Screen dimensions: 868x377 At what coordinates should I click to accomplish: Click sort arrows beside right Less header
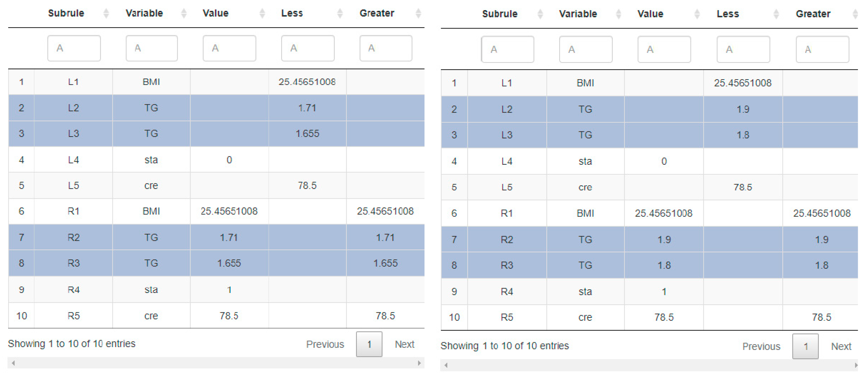point(776,14)
